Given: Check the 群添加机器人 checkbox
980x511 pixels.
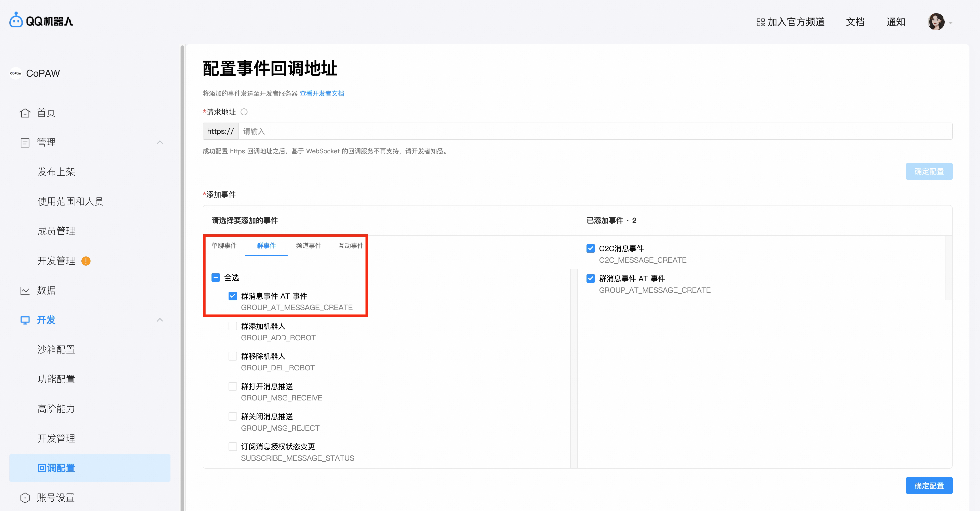Looking at the screenshot, I should [x=232, y=326].
